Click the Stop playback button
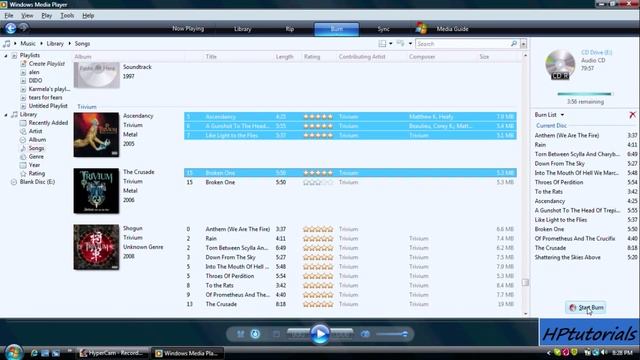This screenshot has width=640, height=360. tap(276, 334)
